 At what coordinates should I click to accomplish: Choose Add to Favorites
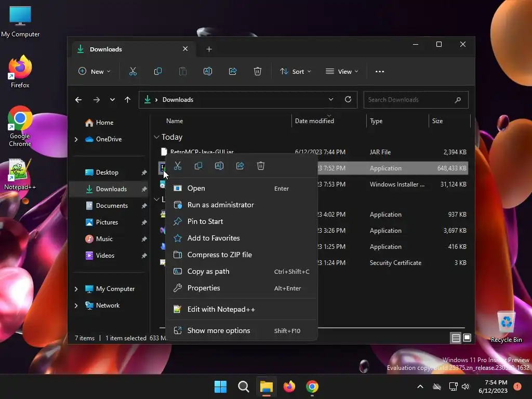tap(241, 238)
